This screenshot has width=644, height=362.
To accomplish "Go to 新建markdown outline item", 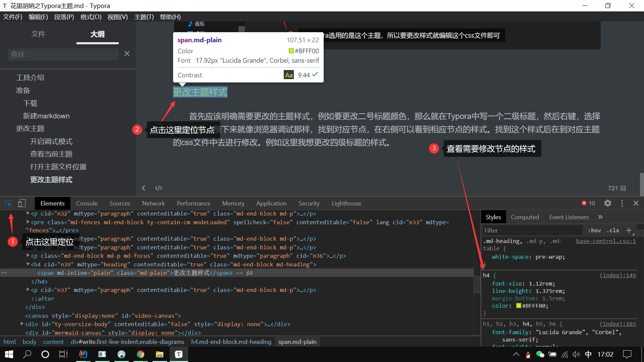I will pyautogui.click(x=46, y=116).
